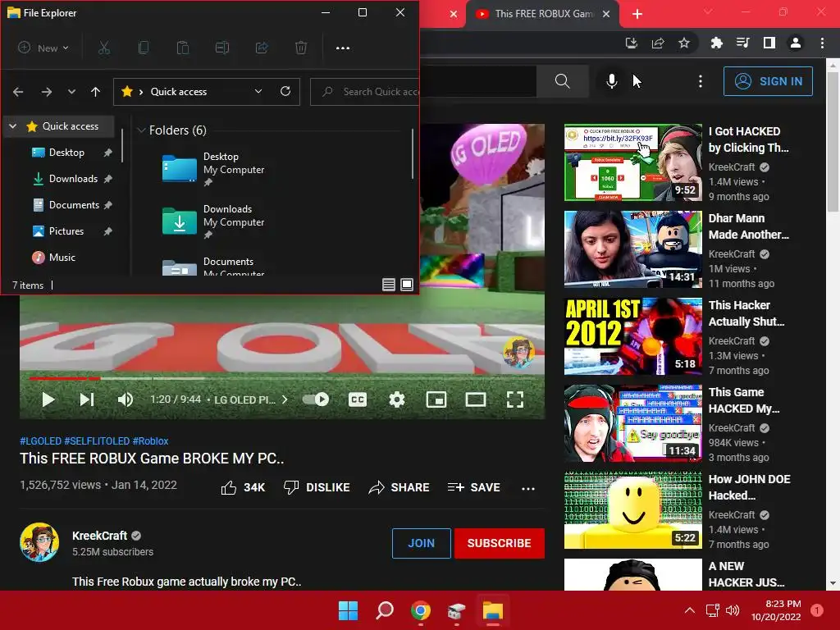Open the New dropdown in File Explorer
This screenshot has width=840, height=630.
pyautogui.click(x=43, y=48)
